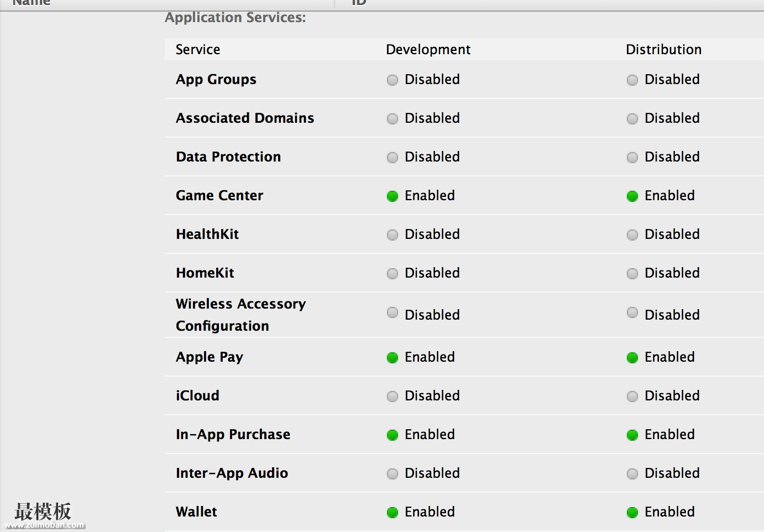Click iCloud Distribution status dot
This screenshot has height=532, width=764.
point(632,397)
